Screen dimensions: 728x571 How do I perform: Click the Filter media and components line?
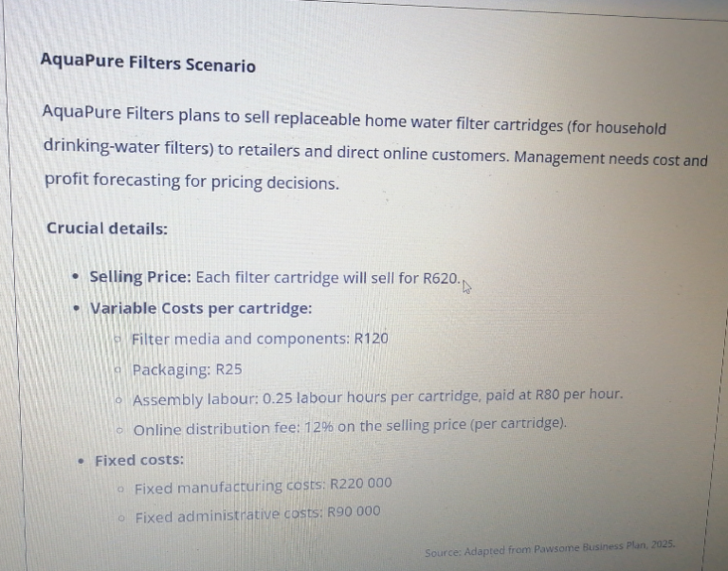point(260,339)
